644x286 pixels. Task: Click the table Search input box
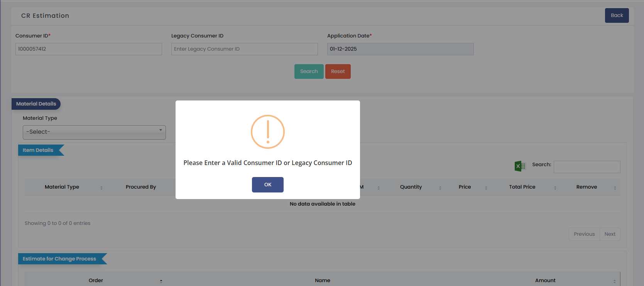click(587, 167)
